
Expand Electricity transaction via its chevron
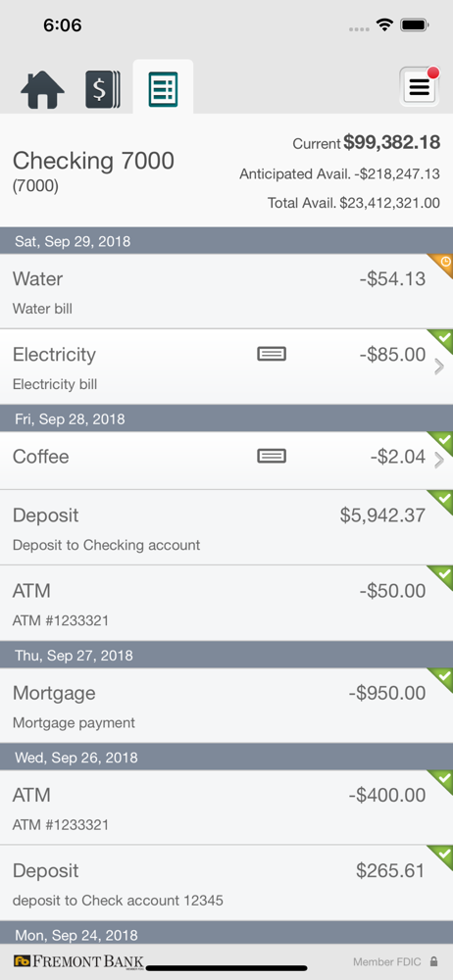coord(439,367)
